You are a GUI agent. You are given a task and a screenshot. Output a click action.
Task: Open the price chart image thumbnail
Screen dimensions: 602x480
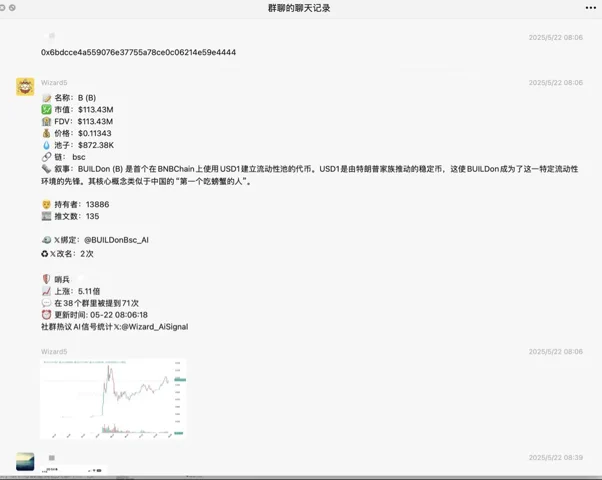(113, 399)
